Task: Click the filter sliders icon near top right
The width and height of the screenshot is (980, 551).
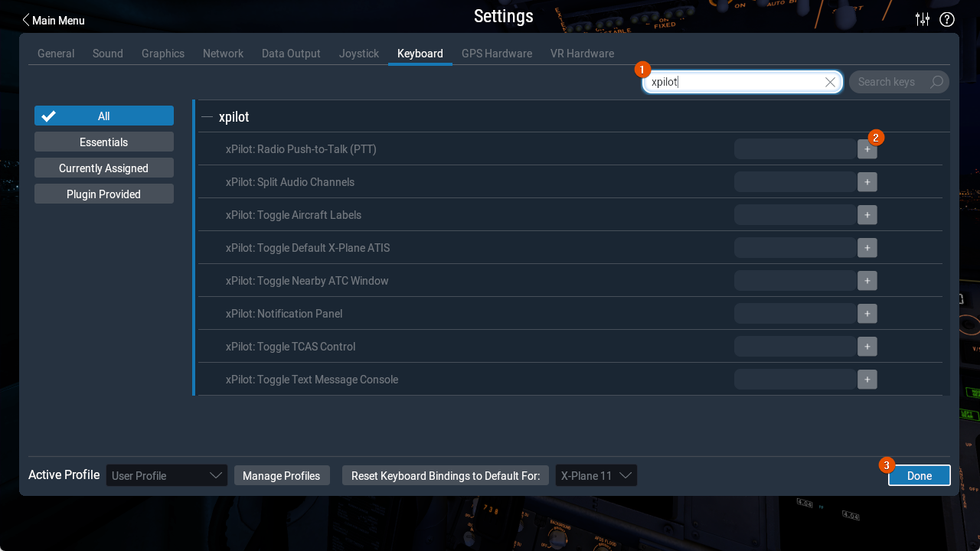Action: click(922, 19)
